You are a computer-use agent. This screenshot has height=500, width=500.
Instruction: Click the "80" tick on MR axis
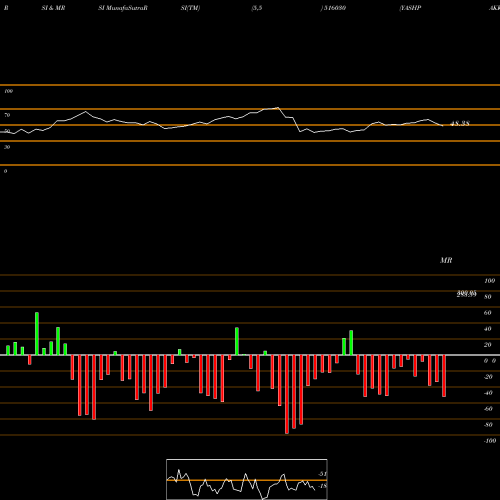click(488, 297)
